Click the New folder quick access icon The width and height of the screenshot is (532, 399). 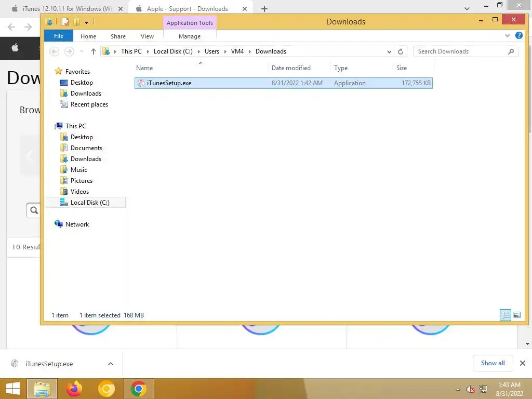[x=77, y=22]
